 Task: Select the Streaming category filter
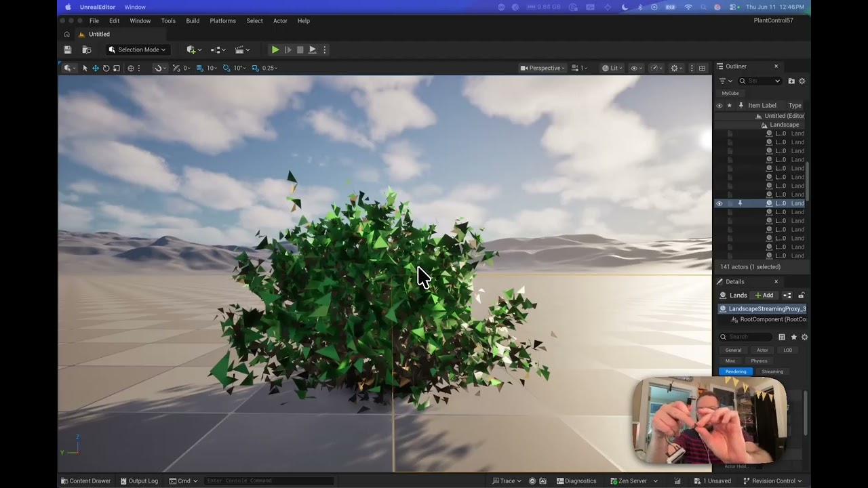[x=772, y=371]
